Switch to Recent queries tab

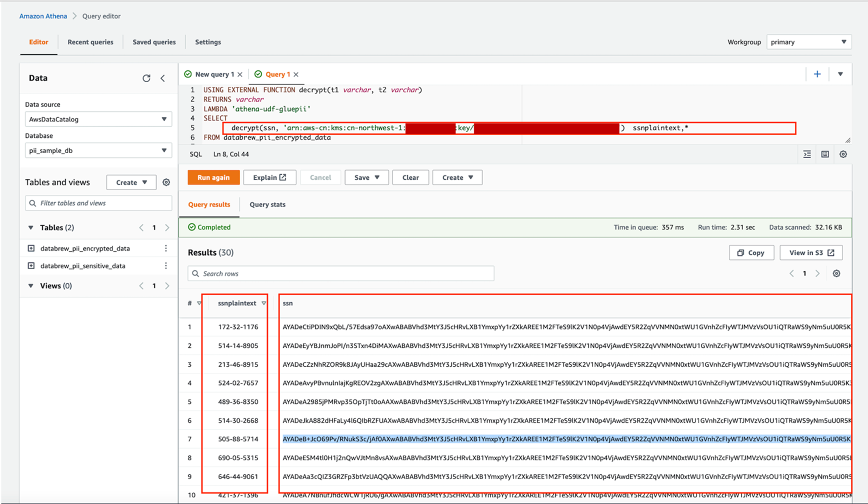click(90, 42)
